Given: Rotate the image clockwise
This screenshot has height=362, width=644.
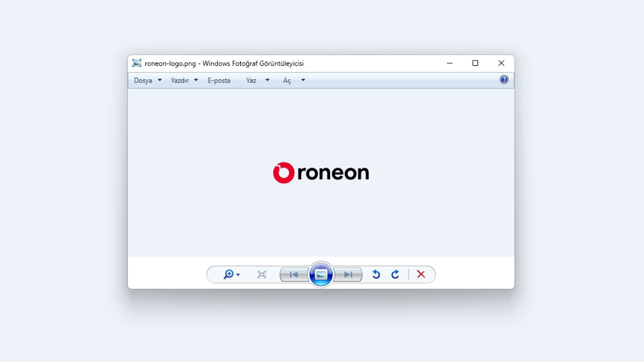Looking at the screenshot, I should coord(395,275).
